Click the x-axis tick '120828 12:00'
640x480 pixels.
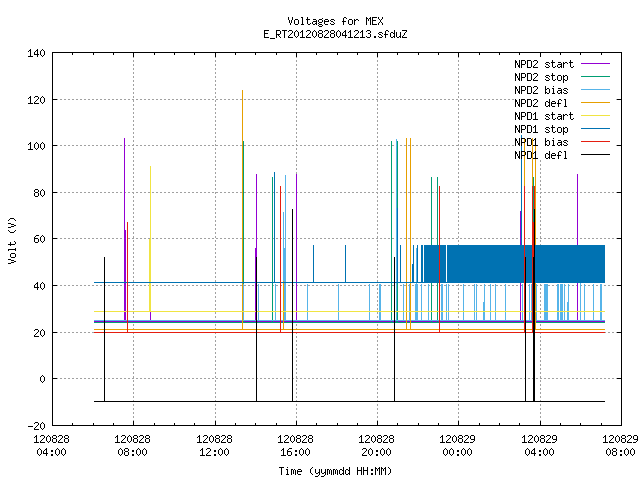214,446
